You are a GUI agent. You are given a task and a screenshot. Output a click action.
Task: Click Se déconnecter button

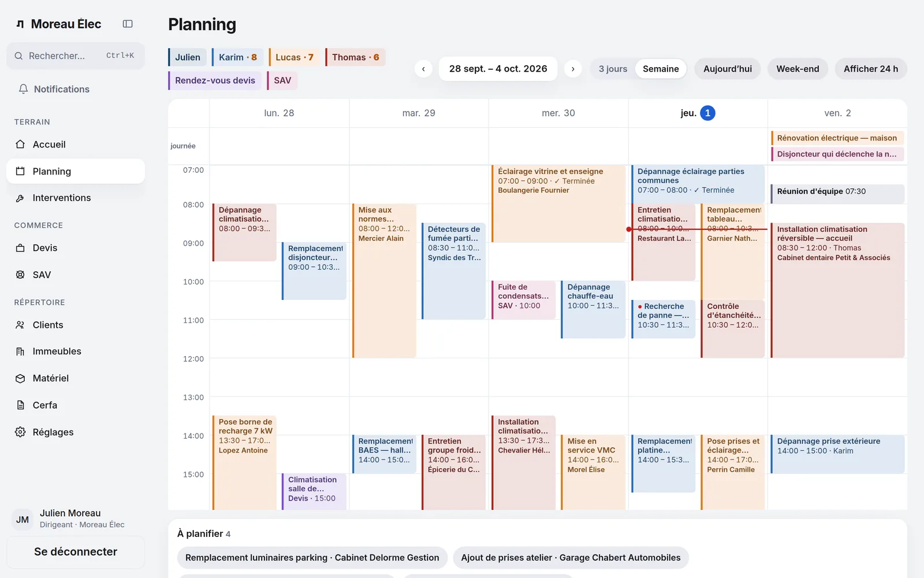click(76, 552)
